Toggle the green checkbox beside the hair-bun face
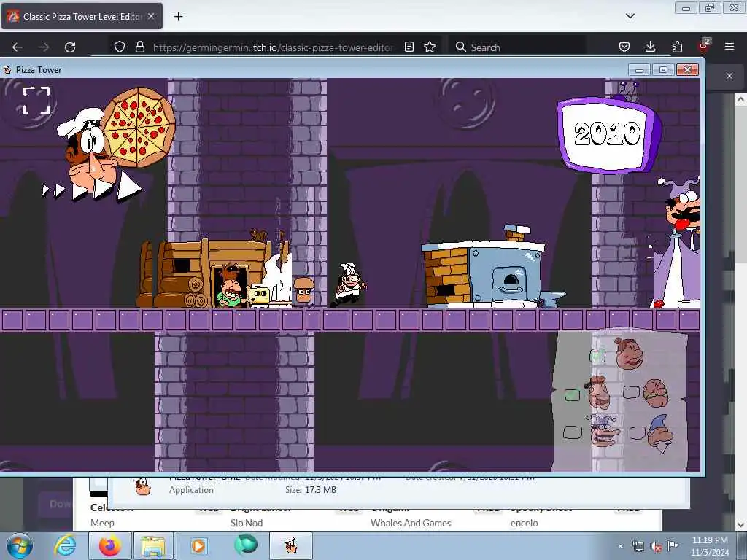Viewport: 747px width, 560px height. (597, 355)
